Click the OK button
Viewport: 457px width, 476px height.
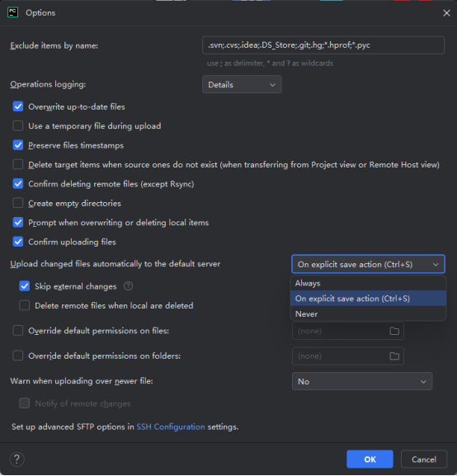click(x=370, y=460)
